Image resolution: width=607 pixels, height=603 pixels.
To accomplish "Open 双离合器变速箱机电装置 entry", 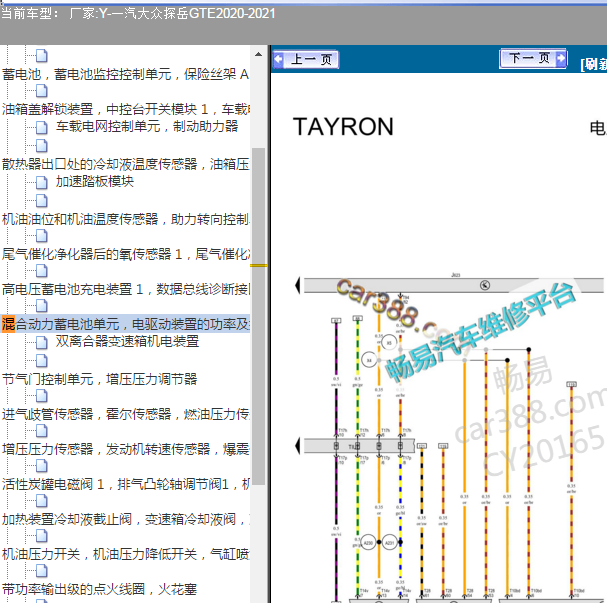I will click(x=127, y=341).
